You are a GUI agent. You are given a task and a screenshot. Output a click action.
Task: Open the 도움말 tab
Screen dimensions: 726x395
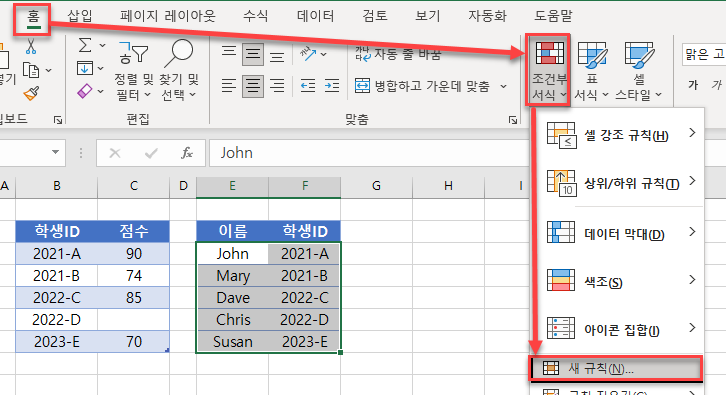point(553,16)
